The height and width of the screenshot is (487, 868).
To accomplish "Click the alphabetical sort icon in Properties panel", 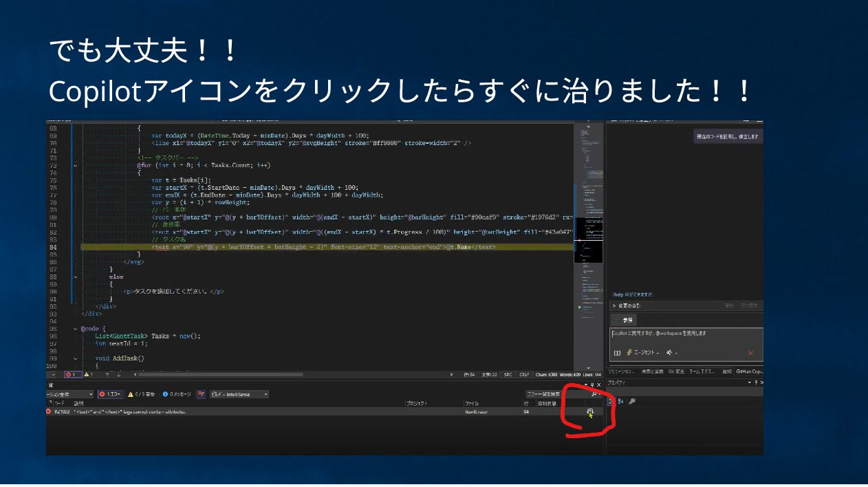I will (x=620, y=401).
